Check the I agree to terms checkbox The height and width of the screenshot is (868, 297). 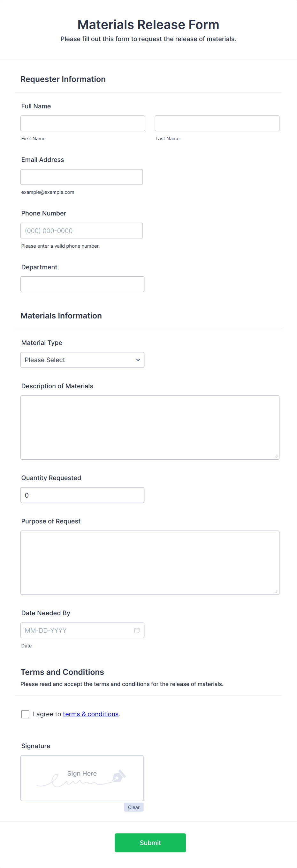(25, 714)
